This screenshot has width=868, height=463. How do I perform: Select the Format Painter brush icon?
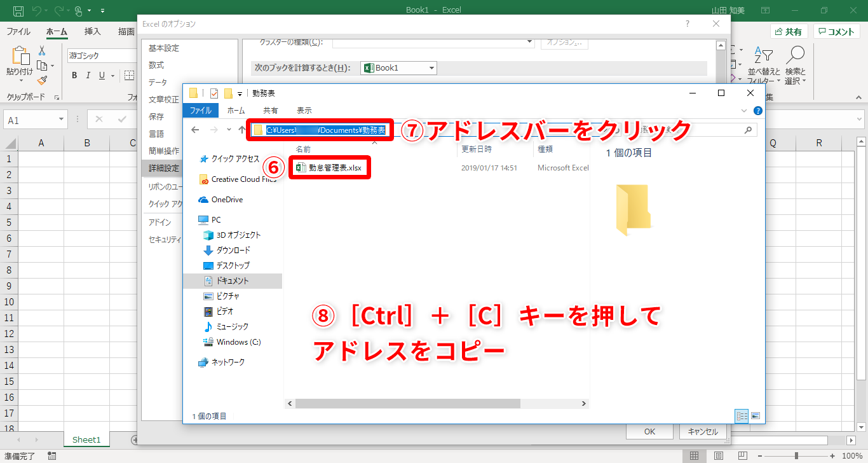pyautogui.click(x=42, y=80)
